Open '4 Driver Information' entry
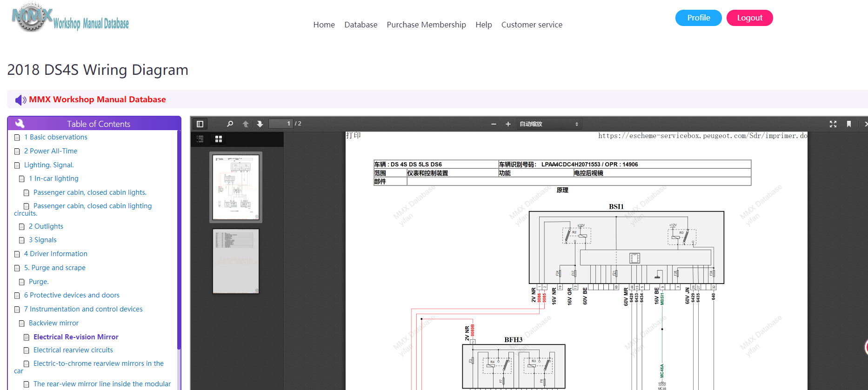This screenshot has height=390, width=868. click(56, 254)
